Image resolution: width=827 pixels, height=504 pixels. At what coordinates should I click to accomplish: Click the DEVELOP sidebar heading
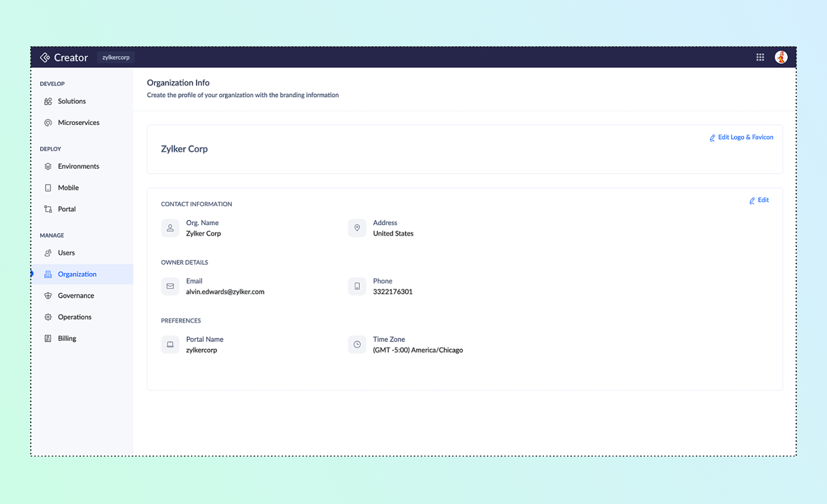[52, 84]
